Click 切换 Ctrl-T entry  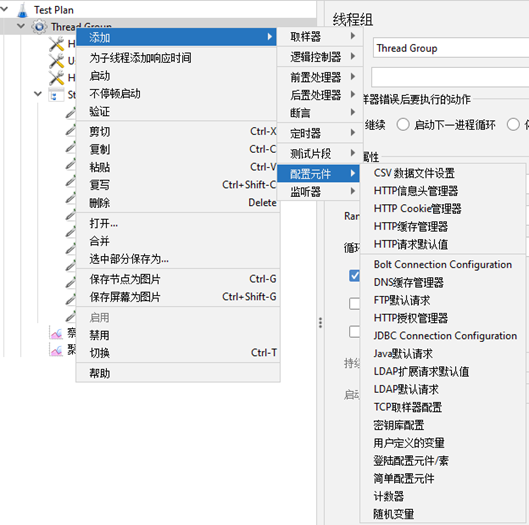(x=178, y=353)
